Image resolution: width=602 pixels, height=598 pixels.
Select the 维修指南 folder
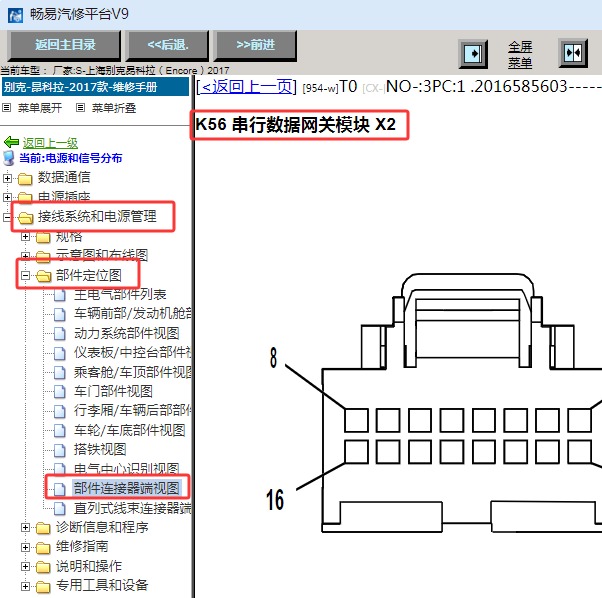coord(82,547)
